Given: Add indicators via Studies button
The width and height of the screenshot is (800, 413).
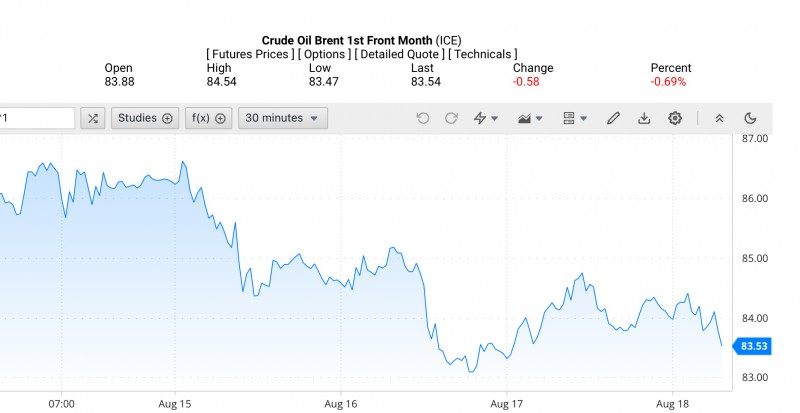Looking at the screenshot, I should click(145, 118).
